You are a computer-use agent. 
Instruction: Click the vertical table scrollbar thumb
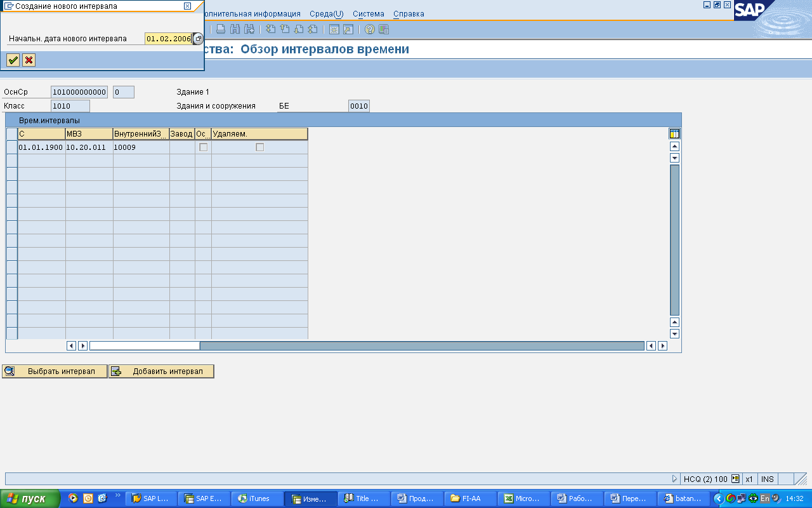tap(674, 239)
